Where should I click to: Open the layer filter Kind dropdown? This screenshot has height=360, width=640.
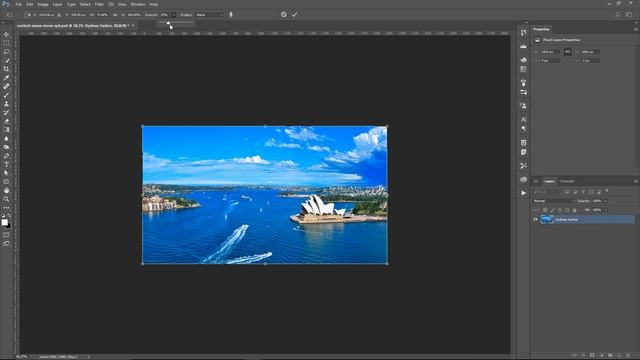[x=547, y=191]
